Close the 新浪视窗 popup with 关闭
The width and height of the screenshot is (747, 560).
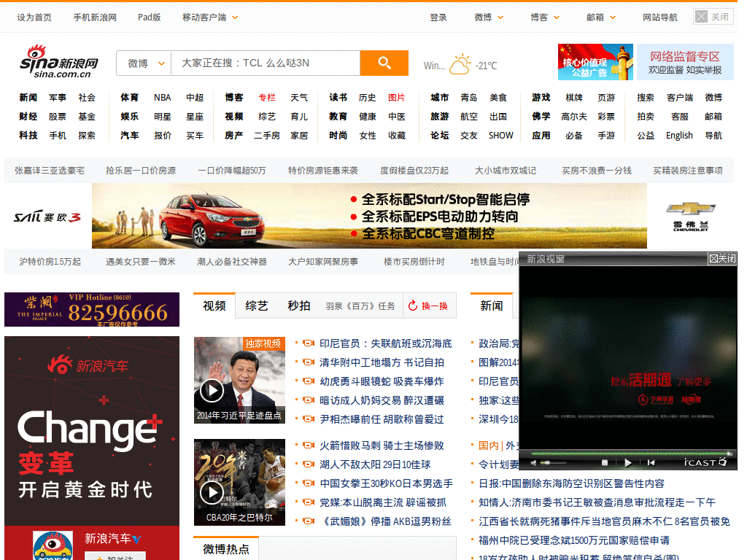(x=722, y=259)
